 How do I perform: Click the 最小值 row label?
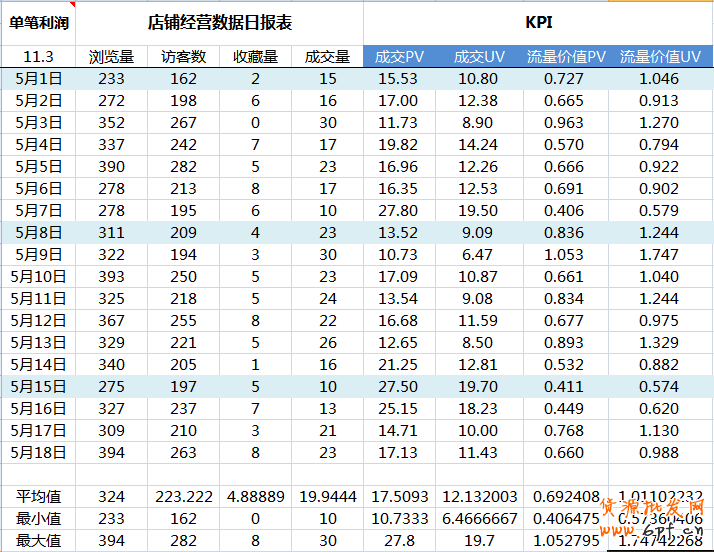37,519
